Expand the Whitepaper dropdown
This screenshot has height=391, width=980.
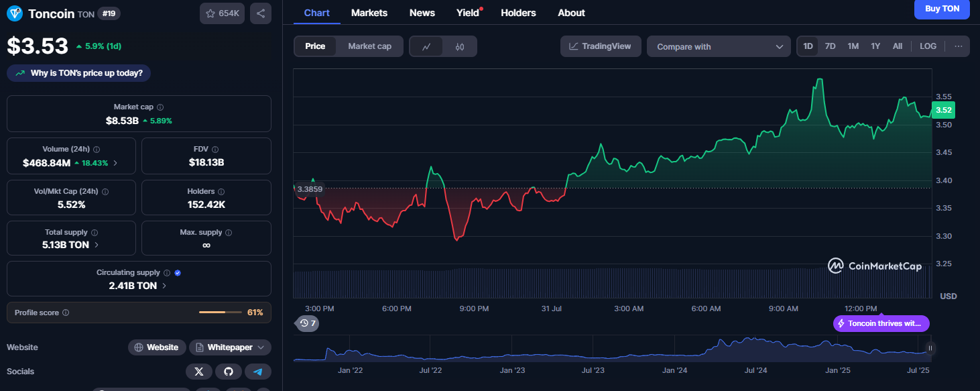[230, 347]
